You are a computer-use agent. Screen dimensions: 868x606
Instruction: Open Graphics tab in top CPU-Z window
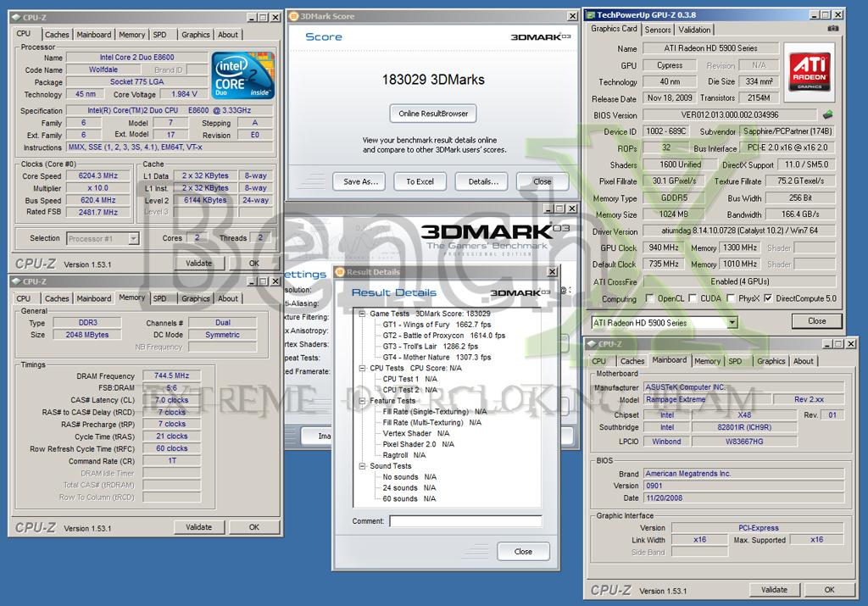click(x=196, y=34)
